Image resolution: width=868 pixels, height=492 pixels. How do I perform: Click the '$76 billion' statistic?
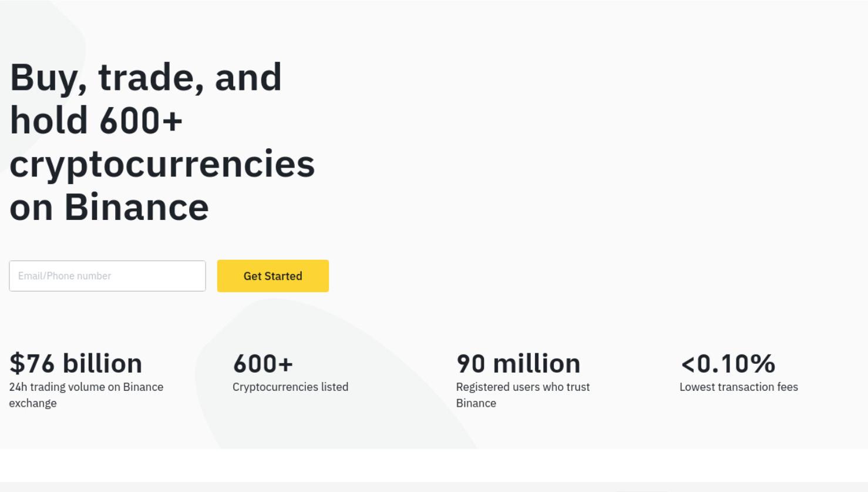(x=76, y=363)
